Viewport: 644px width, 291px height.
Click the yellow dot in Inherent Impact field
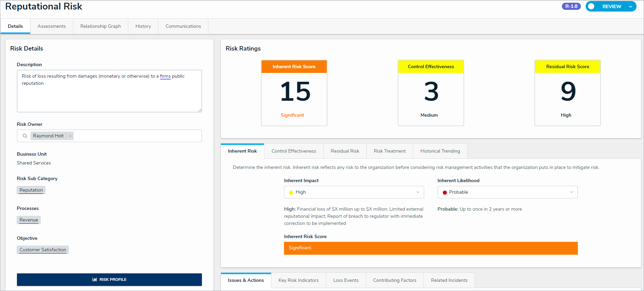point(291,192)
